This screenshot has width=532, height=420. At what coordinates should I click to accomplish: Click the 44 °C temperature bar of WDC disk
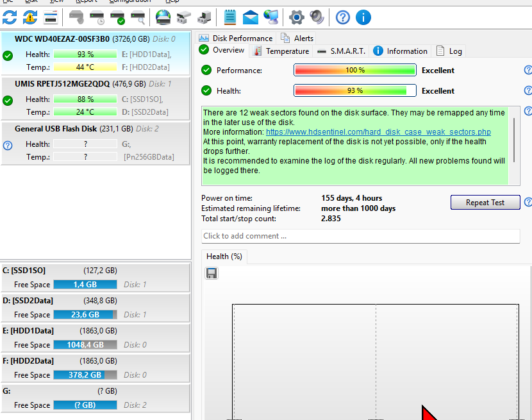pos(85,67)
